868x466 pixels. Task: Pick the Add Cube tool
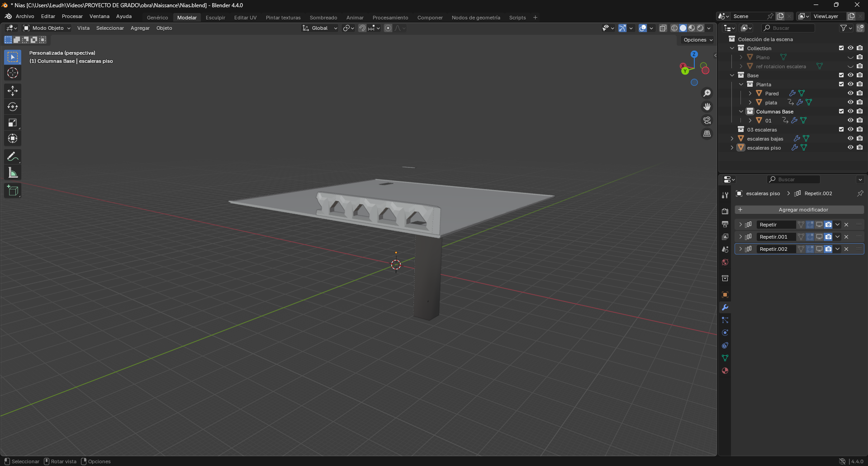coord(13,191)
